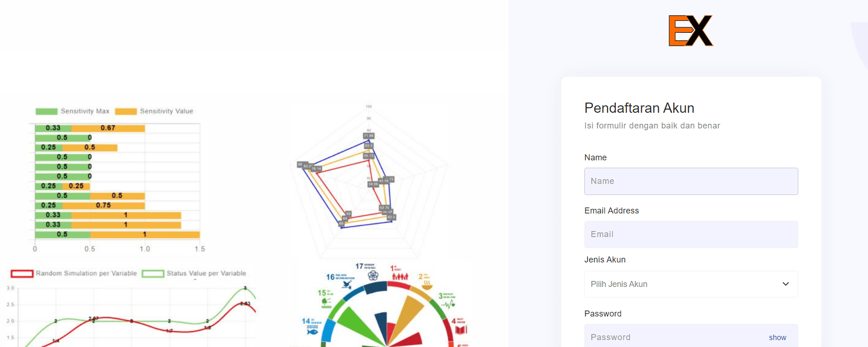868x347 pixels.
Task: Click the Jenis Akun dropdown chevron arrow
Action: pyautogui.click(x=786, y=284)
